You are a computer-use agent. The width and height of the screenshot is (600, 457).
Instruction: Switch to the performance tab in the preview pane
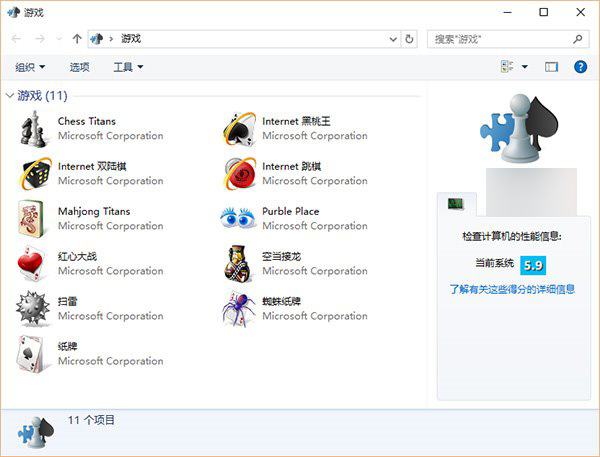click(456, 204)
